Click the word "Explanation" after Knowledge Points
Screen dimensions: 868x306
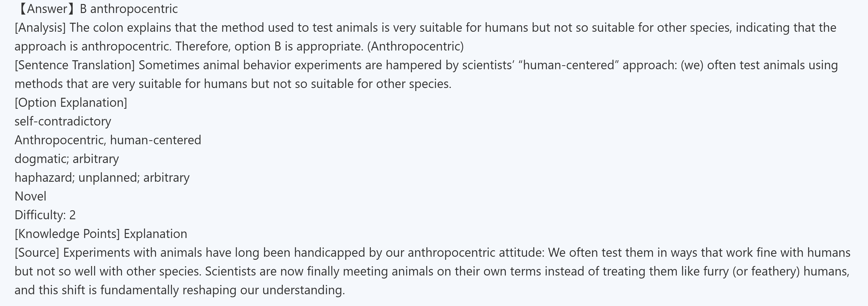point(155,234)
